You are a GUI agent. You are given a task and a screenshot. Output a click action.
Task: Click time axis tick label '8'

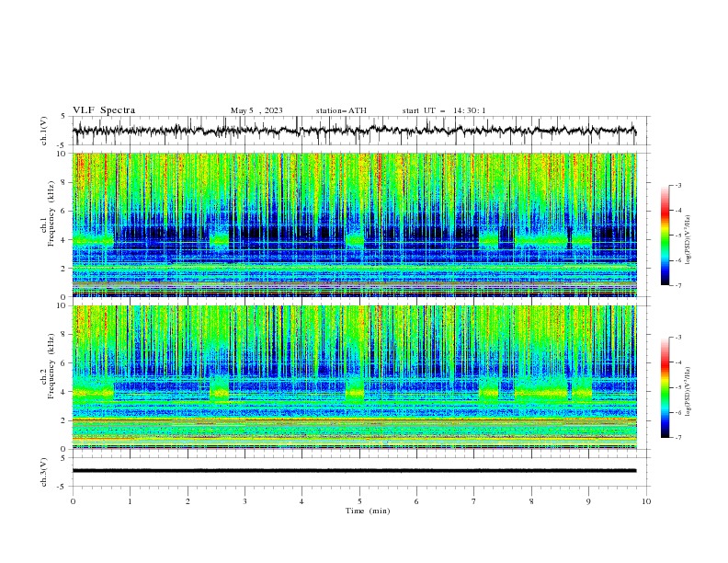click(x=531, y=501)
